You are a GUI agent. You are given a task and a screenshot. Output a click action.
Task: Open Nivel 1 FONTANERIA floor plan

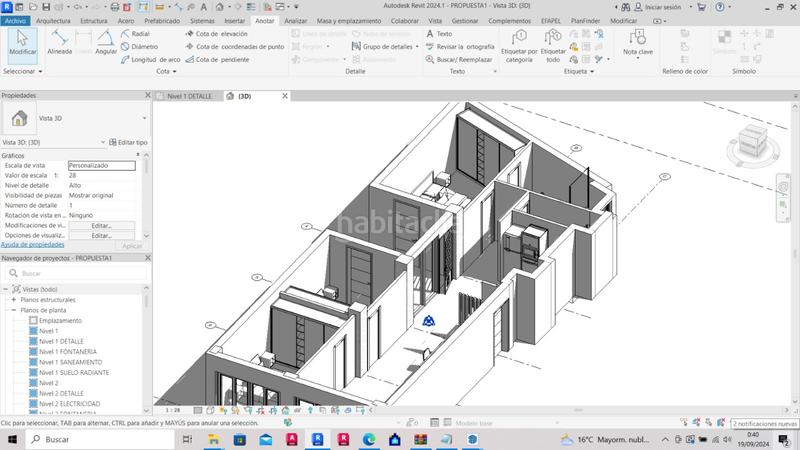coord(68,351)
